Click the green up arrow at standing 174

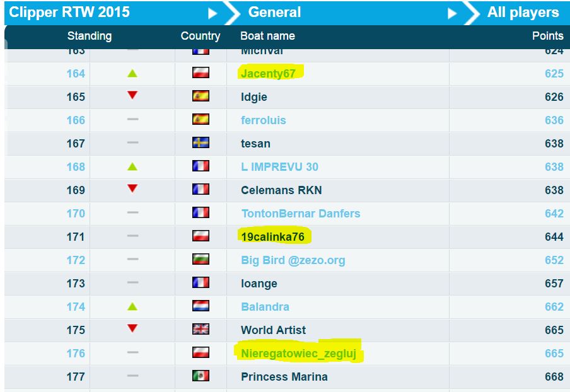tap(132, 307)
